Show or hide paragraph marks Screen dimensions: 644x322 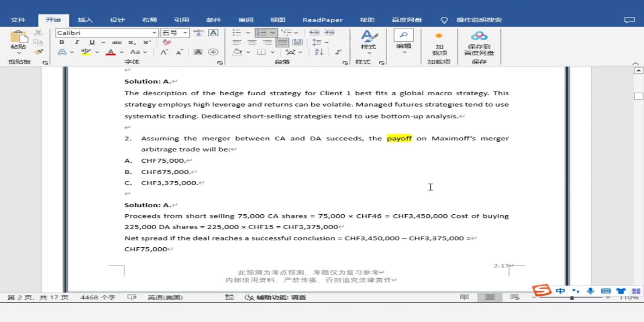(x=339, y=52)
